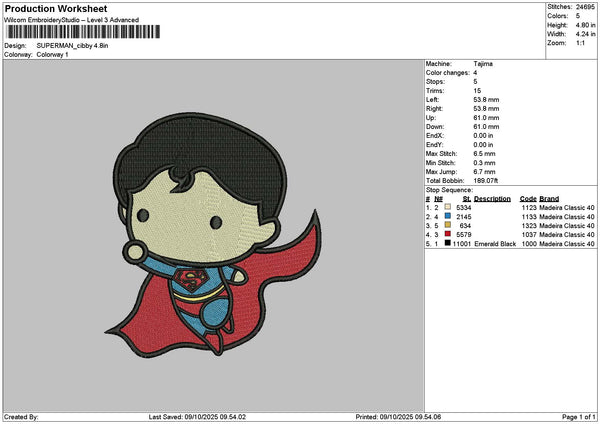Viewport: 600px width, 424px height.
Task: Select stitch count '2145' in stop 2
Action: point(464,217)
